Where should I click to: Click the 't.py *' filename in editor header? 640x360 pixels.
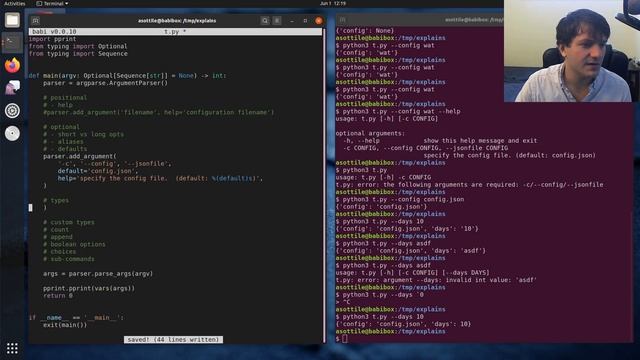tap(175, 31)
